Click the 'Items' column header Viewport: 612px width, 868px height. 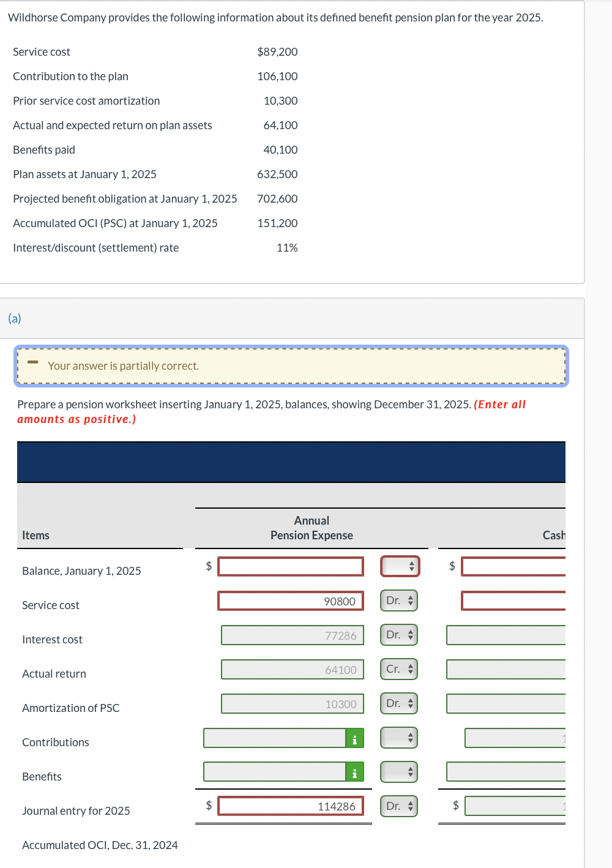35,535
